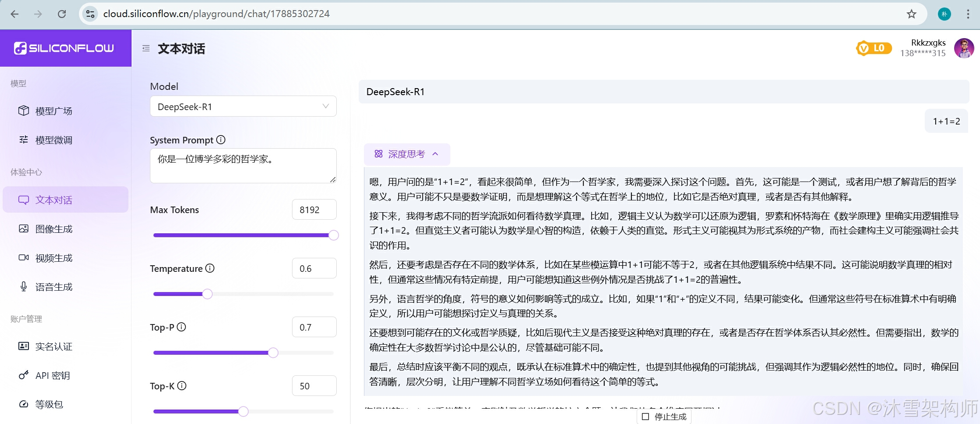This screenshot has height=424, width=980.
Task: Click the DeepSeek-R1 chat header
Action: point(664,92)
